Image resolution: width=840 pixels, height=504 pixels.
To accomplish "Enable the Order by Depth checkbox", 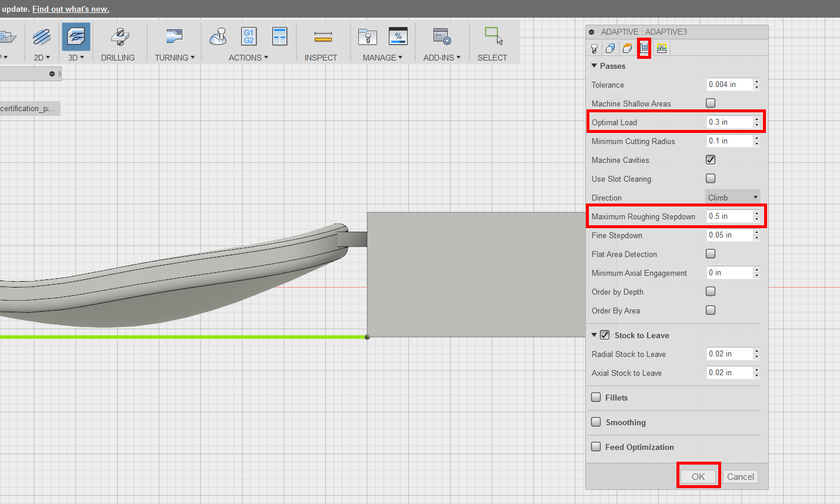I will (711, 292).
